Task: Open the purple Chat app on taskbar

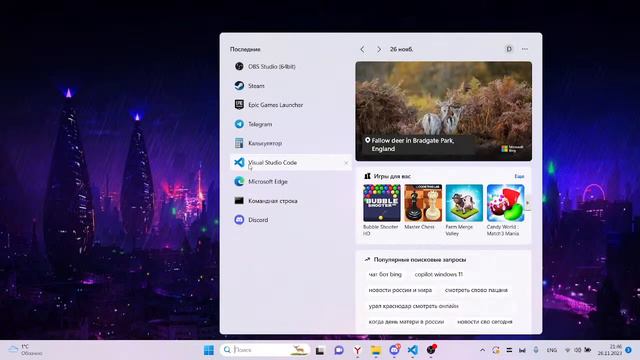Action: click(339, 350)
